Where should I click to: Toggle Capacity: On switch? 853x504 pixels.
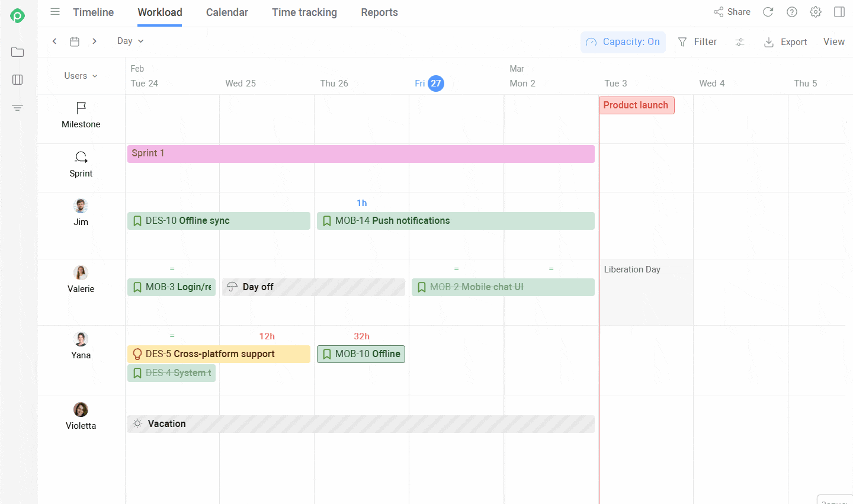tap(623, 42)
